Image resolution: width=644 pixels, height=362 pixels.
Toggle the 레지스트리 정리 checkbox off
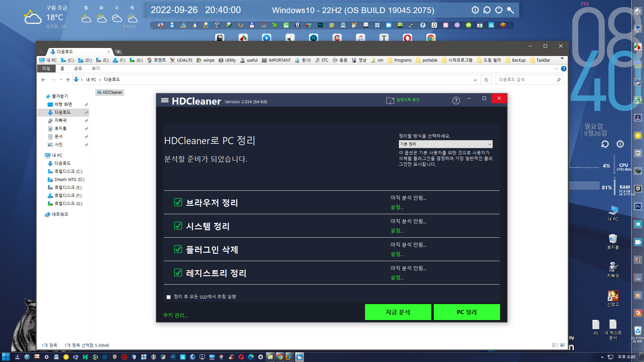178,273
